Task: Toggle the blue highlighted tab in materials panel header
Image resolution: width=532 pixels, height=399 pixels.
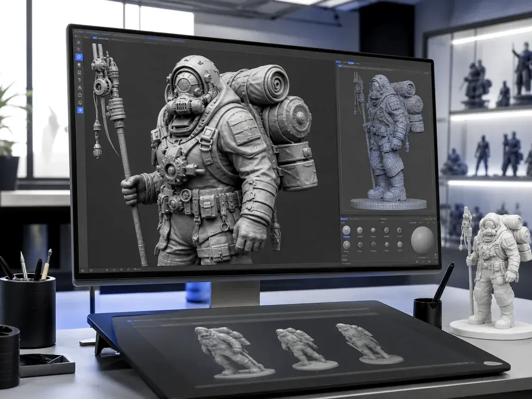Action: [x=344, y=219]
